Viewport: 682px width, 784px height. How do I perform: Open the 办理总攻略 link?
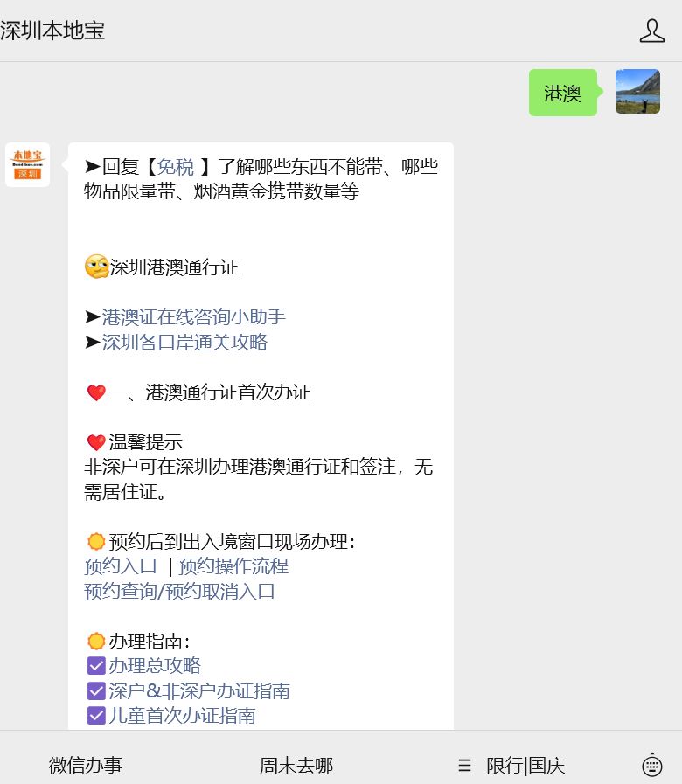[x=155, y=666]
